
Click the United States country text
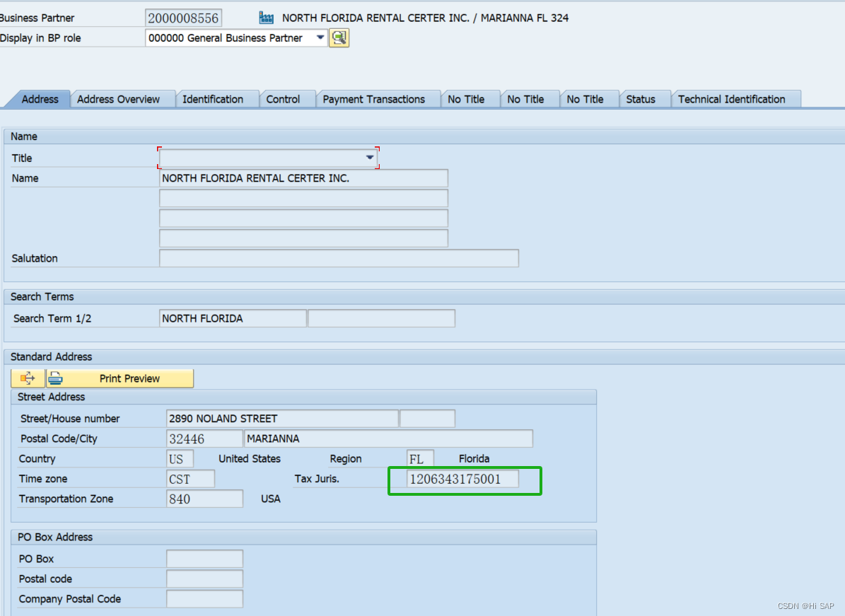pos(250,458)
